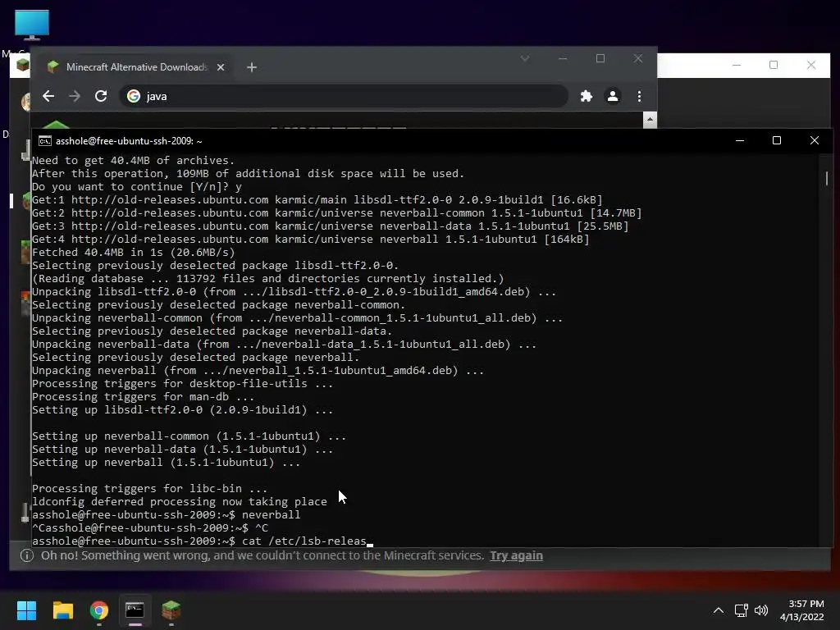Minimize the Chrome window

click(x=563, y=58)
